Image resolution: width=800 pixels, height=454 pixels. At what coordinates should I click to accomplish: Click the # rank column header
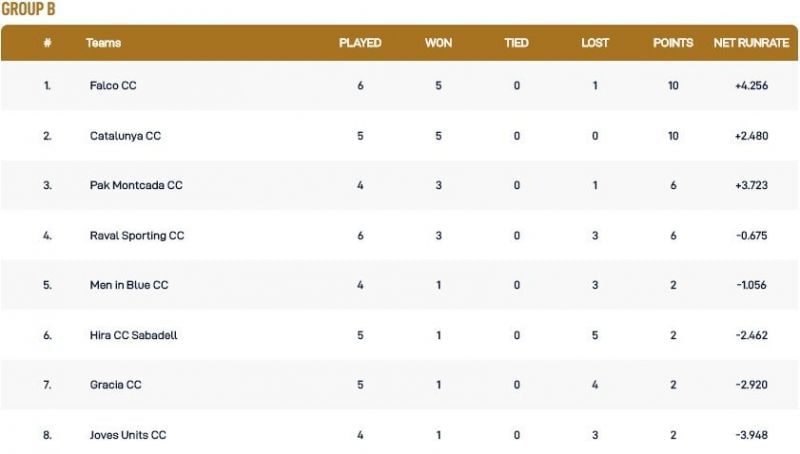(47, 44)
